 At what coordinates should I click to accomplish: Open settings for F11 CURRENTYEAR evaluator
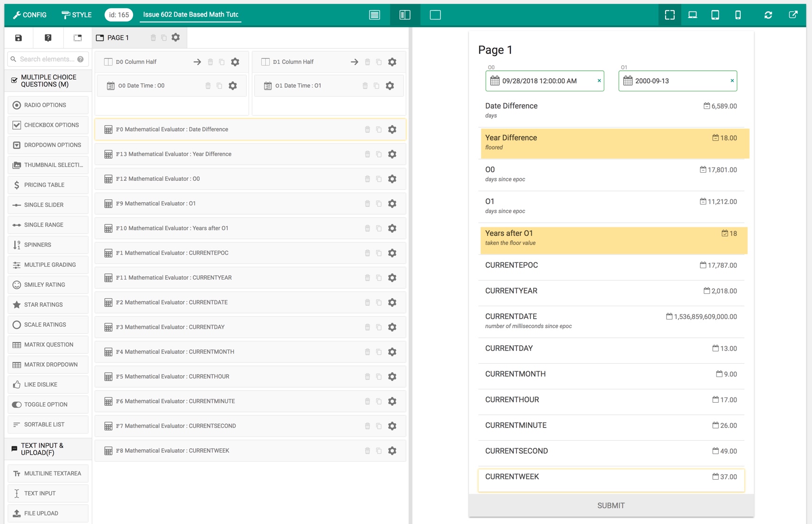[x=392, y=278]
